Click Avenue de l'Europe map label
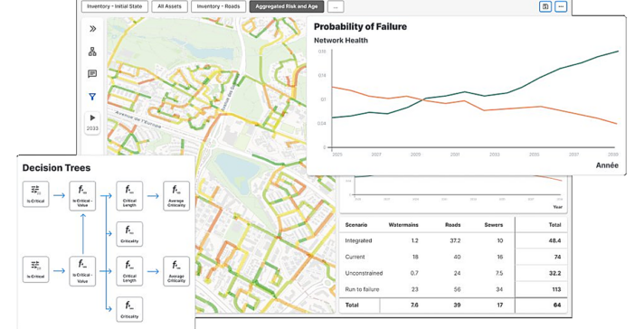The height and width of the screenshot is (329, 644). [x=138, y=119]
